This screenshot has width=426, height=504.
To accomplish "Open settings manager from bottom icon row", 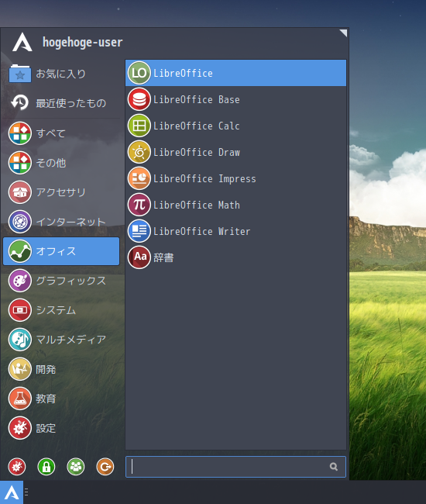I will [x=17, y=466].
